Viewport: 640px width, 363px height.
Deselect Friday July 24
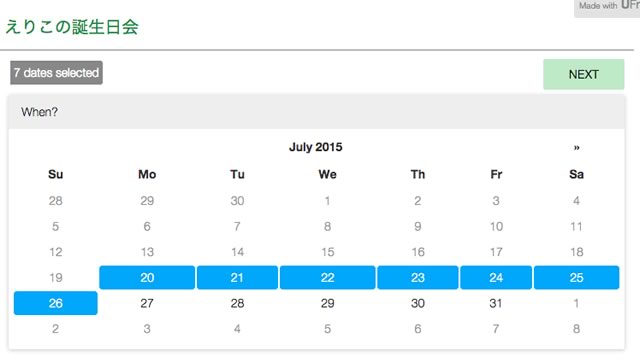click(496, 278)
